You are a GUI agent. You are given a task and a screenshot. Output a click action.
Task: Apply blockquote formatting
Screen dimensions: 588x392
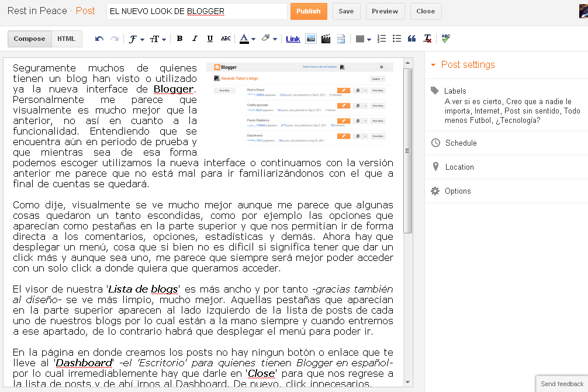(411, 39)
